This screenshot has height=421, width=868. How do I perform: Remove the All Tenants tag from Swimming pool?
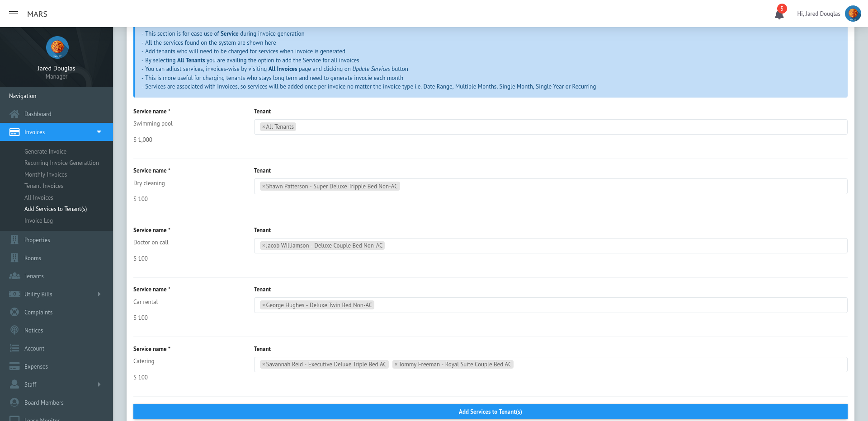click(x=264, y=127)
